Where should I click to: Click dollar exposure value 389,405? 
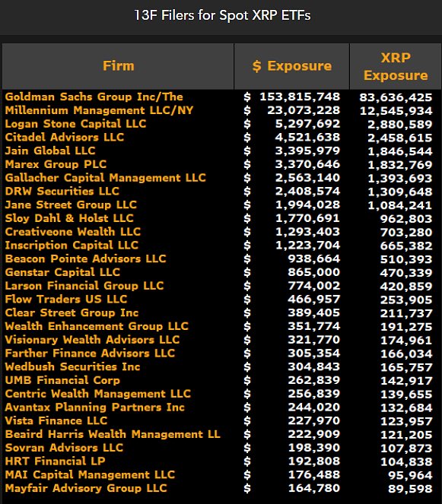click(x=314, y=312)
